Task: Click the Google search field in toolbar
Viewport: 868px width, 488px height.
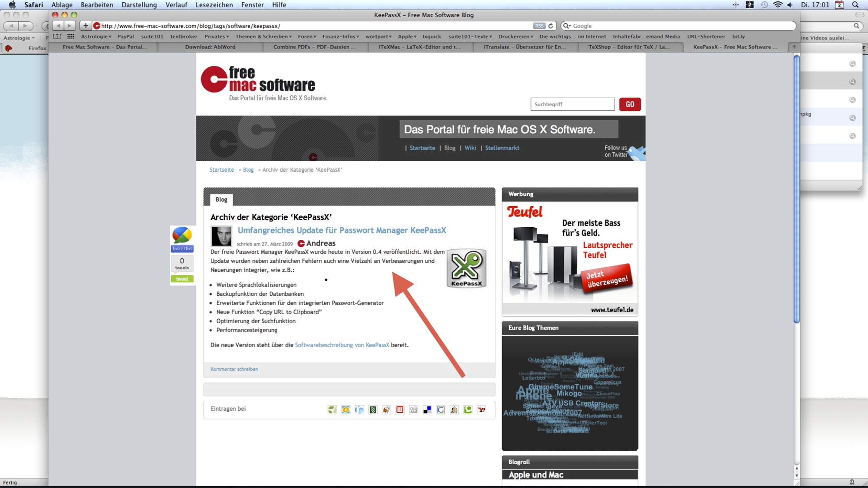Action: [679, 26]
